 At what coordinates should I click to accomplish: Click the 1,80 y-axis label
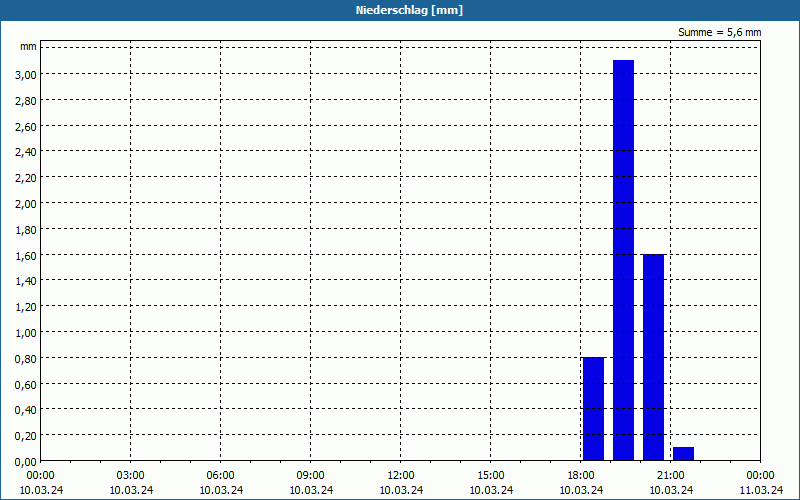click(26, 230)
